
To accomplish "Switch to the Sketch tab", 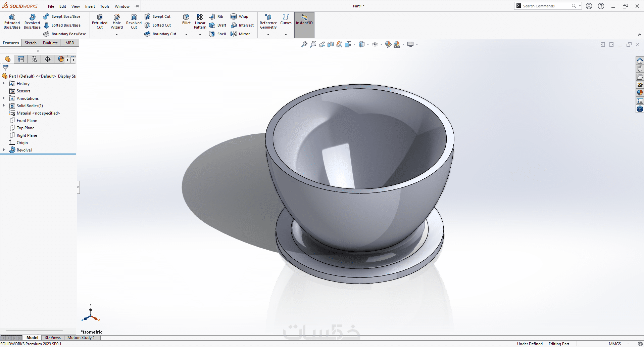I will tap(31, 43).
